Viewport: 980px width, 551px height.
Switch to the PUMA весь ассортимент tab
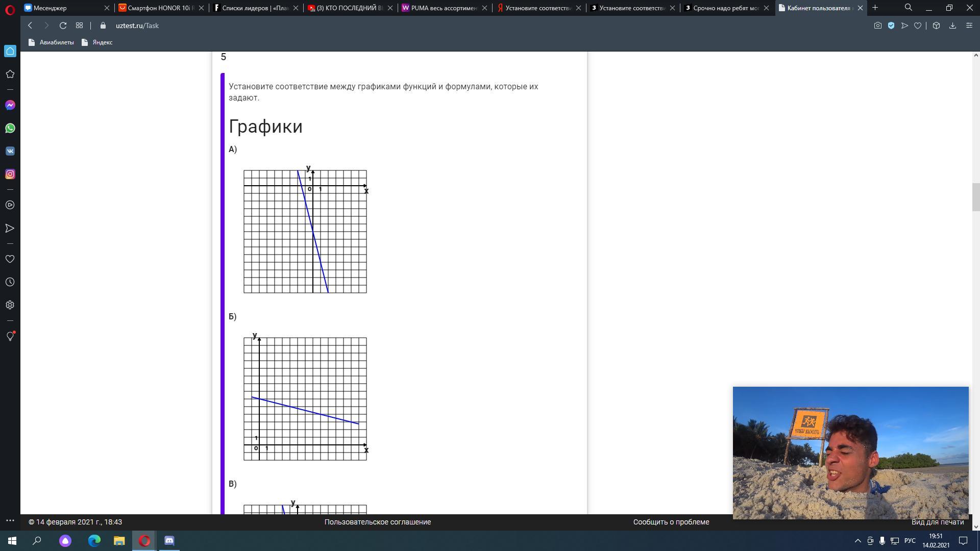[x=444, y=8]
